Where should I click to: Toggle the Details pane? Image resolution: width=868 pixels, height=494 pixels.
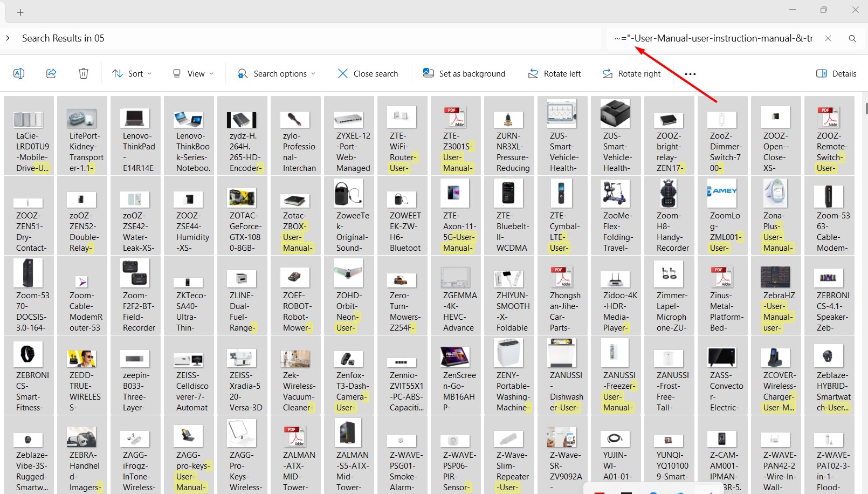click(x=836, y=73)
